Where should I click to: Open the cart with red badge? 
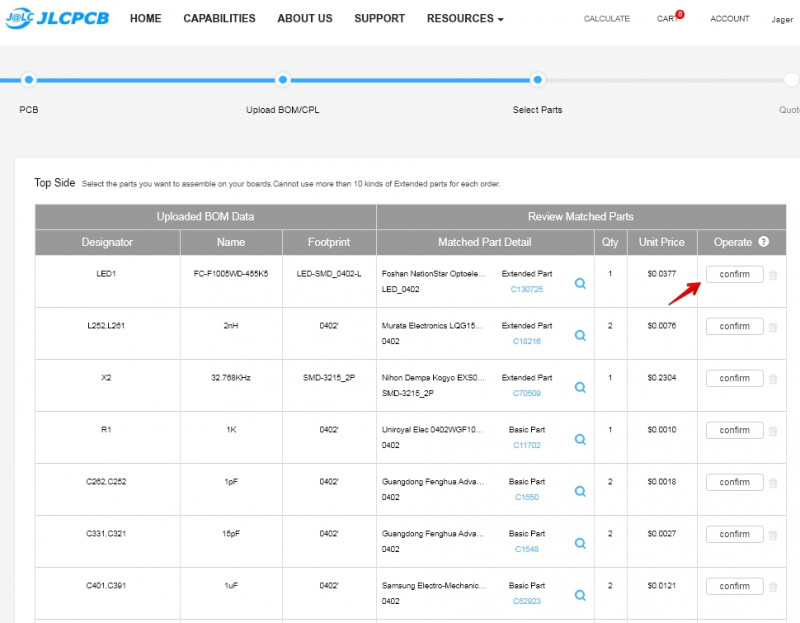(668, 18)
